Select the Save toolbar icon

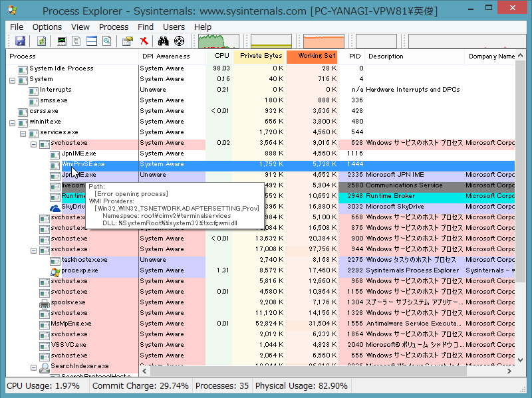pos(21,42)
